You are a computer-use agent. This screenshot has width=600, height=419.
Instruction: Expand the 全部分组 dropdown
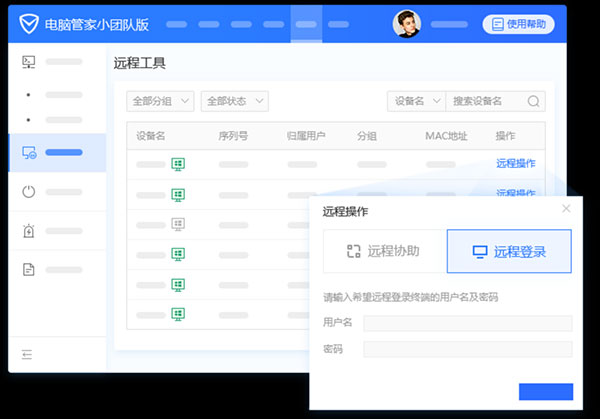tap(160, 101)
